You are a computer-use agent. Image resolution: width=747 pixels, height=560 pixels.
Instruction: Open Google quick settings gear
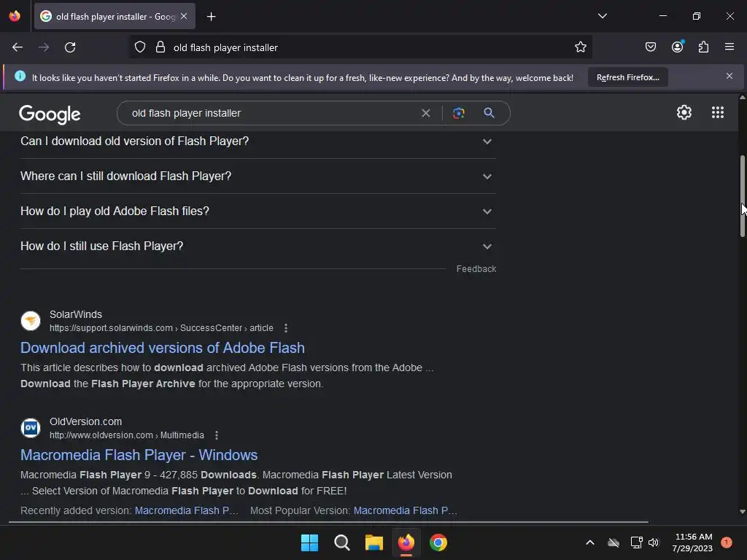click(684, 112)
